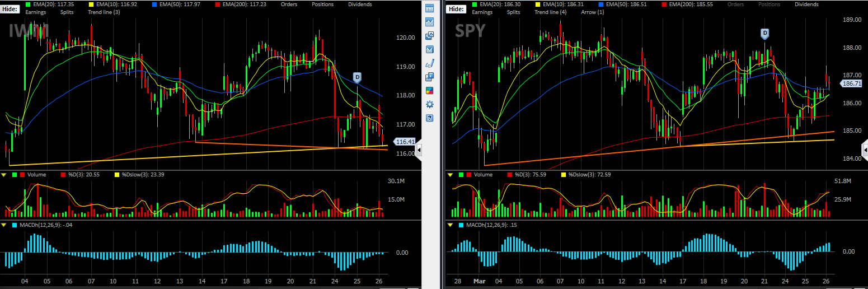
Task: Expand SPY Volume panel dropdown triangle
Action: point(449,175)
